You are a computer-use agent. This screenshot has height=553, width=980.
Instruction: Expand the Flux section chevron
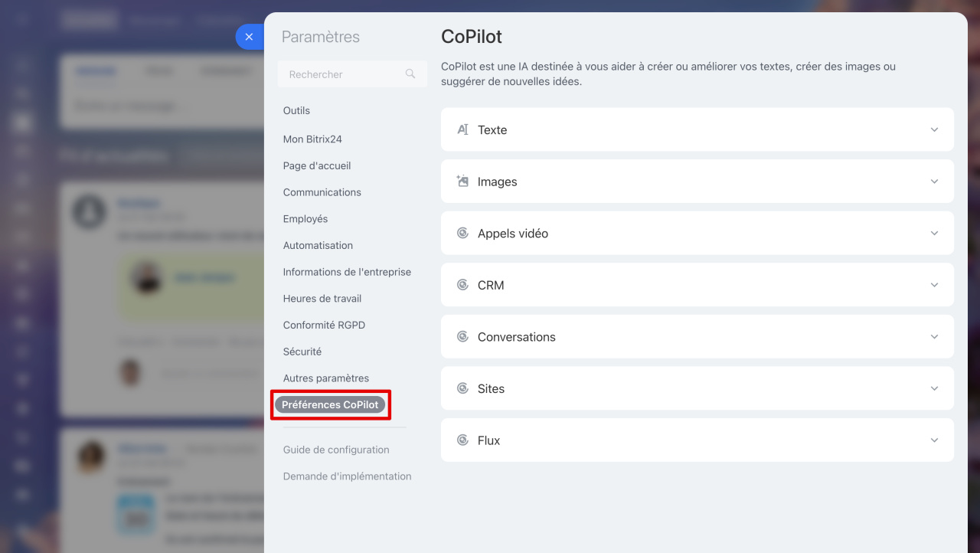[934, 440]
